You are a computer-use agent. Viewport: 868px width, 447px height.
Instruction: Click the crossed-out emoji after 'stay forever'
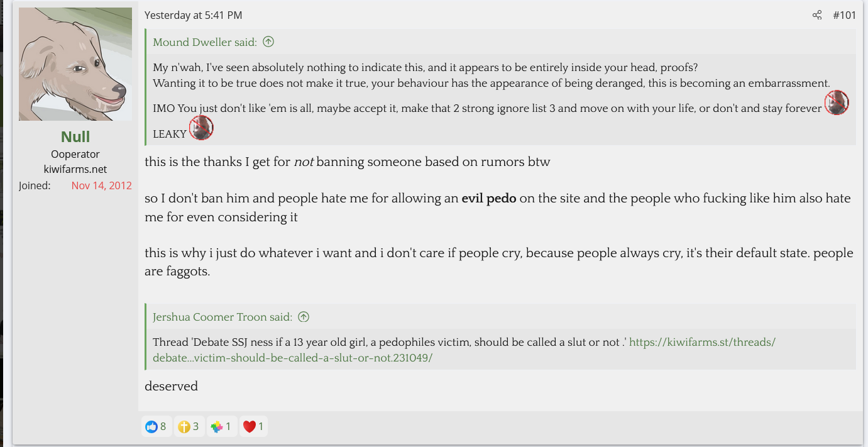836,103
